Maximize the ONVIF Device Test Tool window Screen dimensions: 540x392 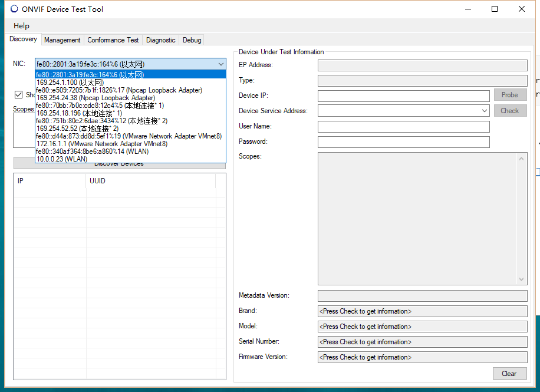point(495,9)
